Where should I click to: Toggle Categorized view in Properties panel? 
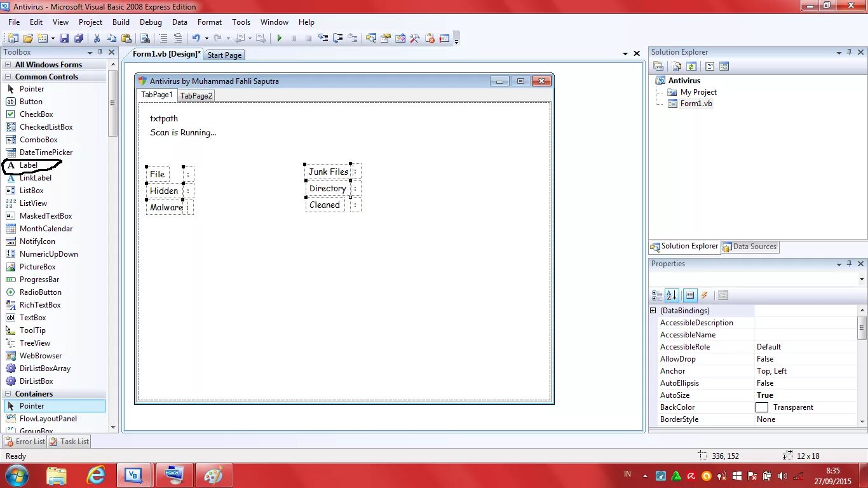tap(657, 295)
